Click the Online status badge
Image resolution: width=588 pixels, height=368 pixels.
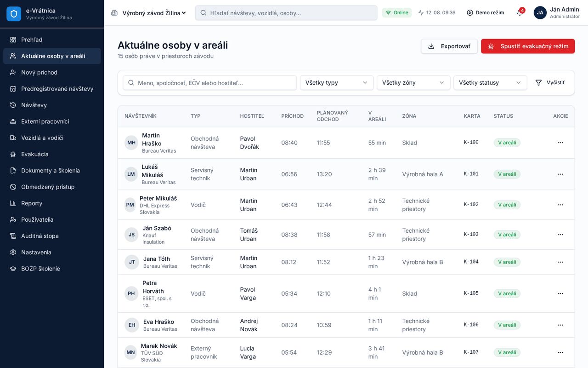click(397, 13)
